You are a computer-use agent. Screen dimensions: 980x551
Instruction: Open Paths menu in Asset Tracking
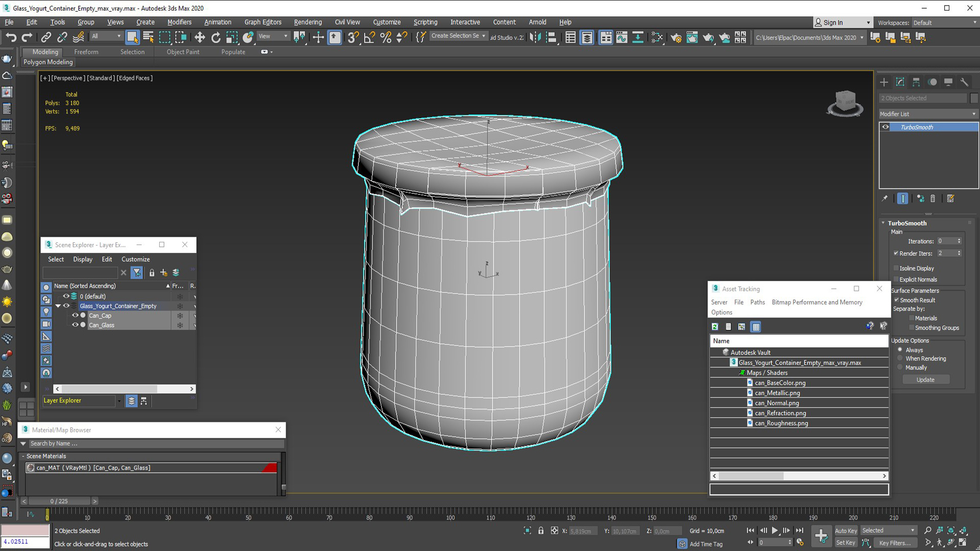click(x=757, y=302)
